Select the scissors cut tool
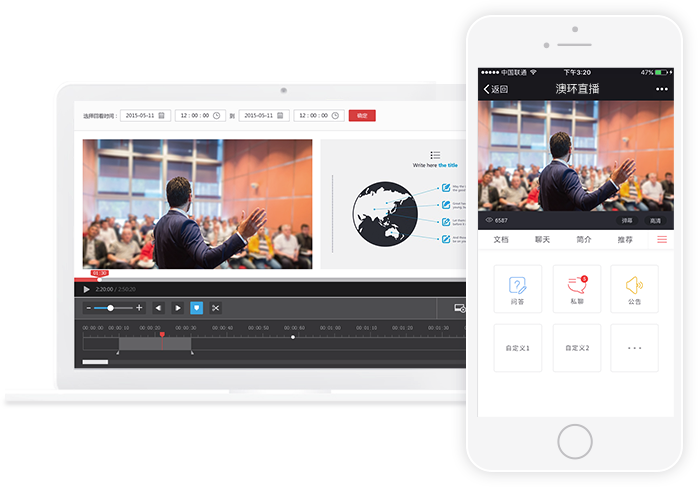Image resolution: width=698 pixels, height=487 pixels. pyautogui.click(x=216, y=308)
